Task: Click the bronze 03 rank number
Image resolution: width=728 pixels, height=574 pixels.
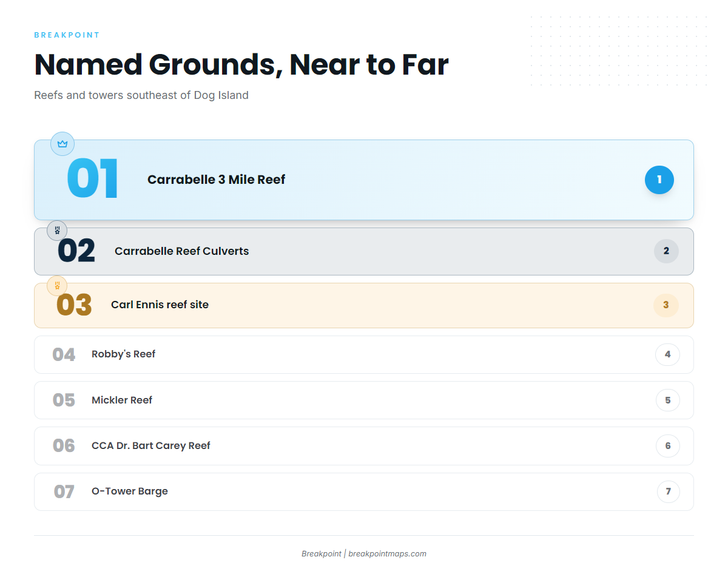Action: tap(74, 305)
